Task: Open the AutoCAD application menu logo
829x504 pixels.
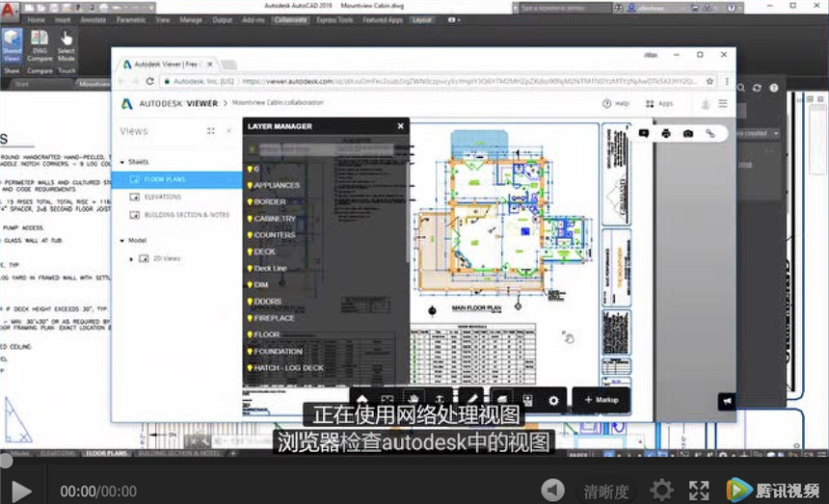Action: click(9, 12)
